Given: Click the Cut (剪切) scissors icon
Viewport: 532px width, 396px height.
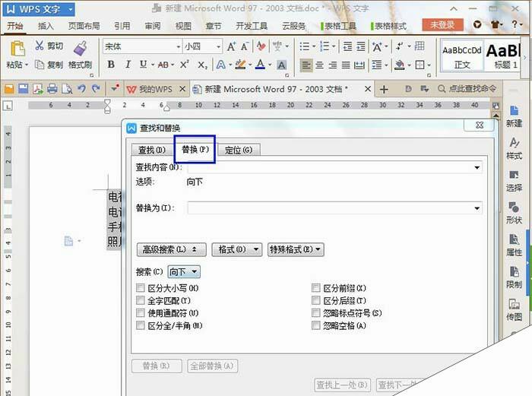Looking at the screenshot, I should pos(40,45).
